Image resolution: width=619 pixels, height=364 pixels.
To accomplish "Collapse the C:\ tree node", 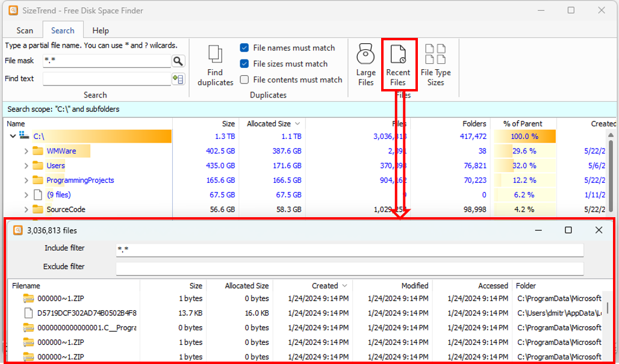I will pyautogui.click(x=13, y=136).
